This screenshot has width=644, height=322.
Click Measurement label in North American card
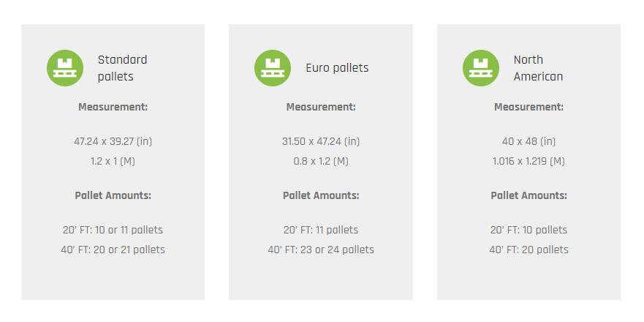click(529, 107)
